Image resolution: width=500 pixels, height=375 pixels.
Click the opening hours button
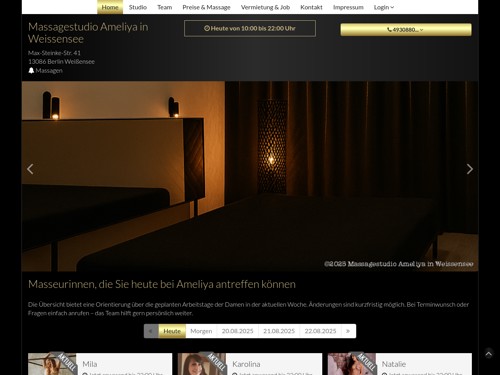coord(250,28)
